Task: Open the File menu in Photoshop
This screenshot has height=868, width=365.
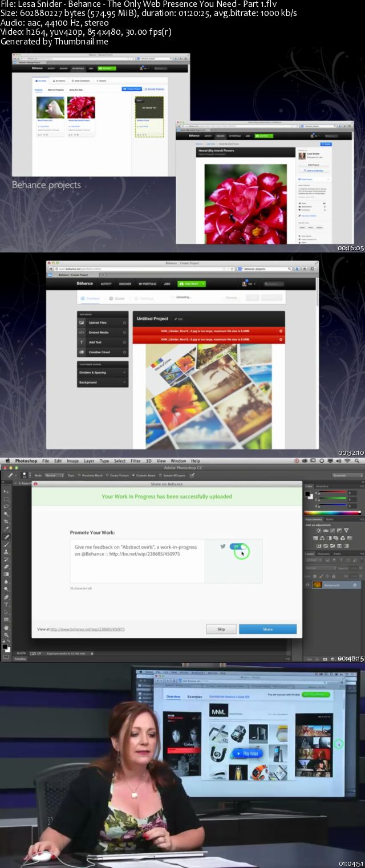Action: click(x=45, y=461)
